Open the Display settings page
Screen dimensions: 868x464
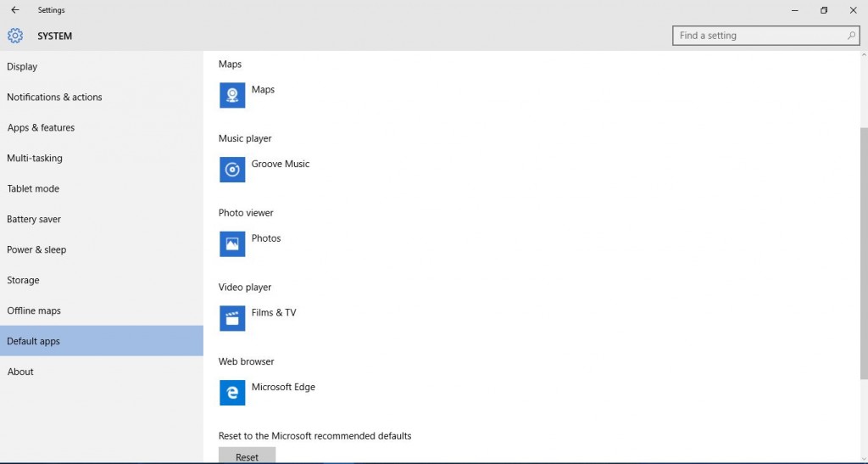[102, 66]
